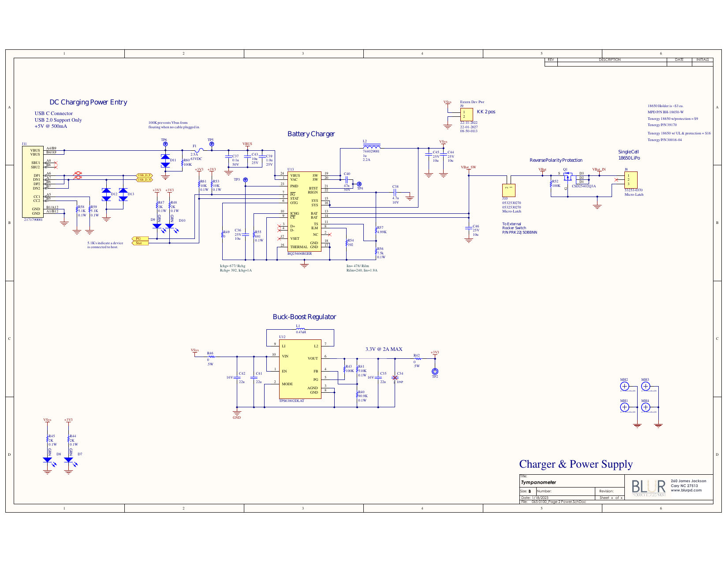Select the TP2 test point symbol

[435, 372]
